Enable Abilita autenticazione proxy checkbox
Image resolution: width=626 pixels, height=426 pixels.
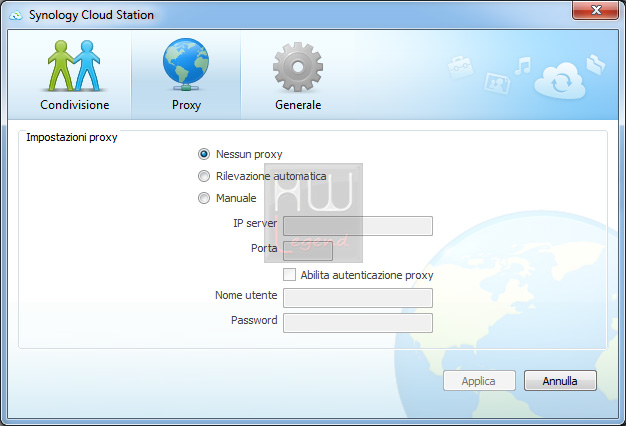[289, 275]
